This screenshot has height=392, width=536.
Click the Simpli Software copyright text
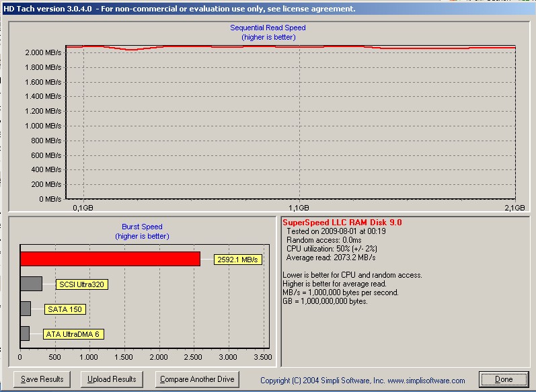(x=362, y=381)
